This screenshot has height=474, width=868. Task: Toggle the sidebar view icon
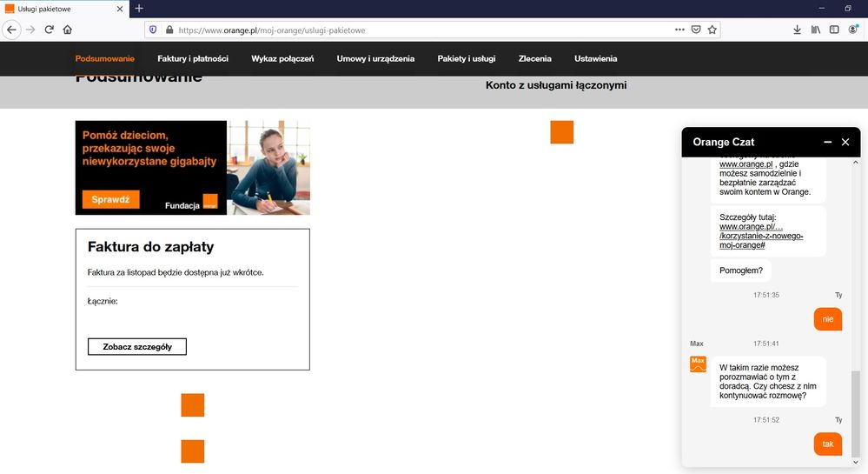(x=834, y=30)
